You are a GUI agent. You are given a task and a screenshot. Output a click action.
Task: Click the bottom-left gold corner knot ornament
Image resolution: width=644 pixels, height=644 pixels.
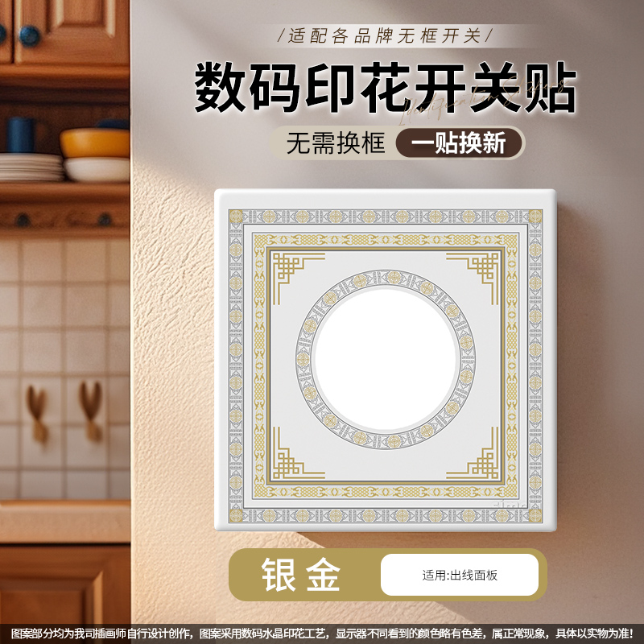pyautogui.click(x=299, y=453)
